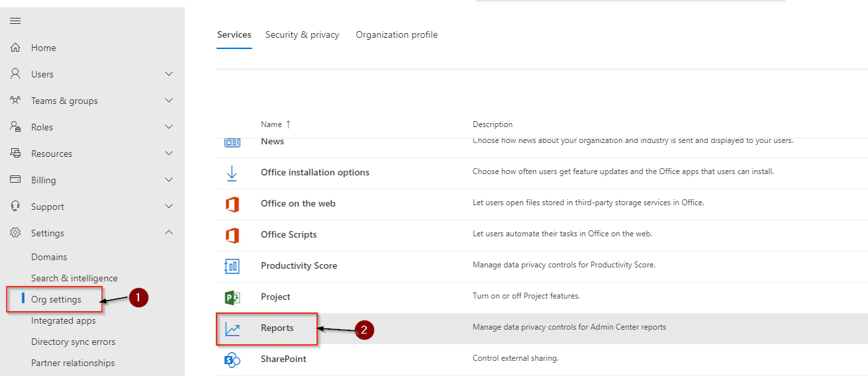Expand the Support chevron
Screen dimensions: 868x376
pyautogui.click(x=169, y=207)
